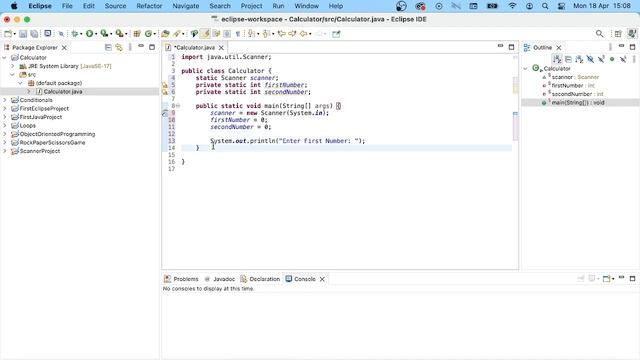Image resolution: width=640 pixels, height=360 pixels.
Task: Collapse All in Package Explorer
Action: coord(108,47)
